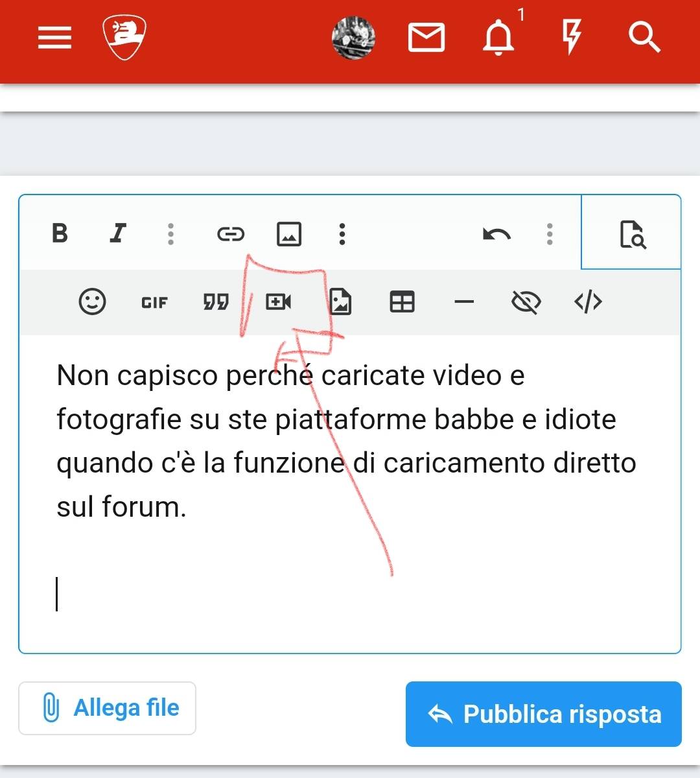
Task: Expand more text formatting options after italic
Action: [x=170, y=233]
